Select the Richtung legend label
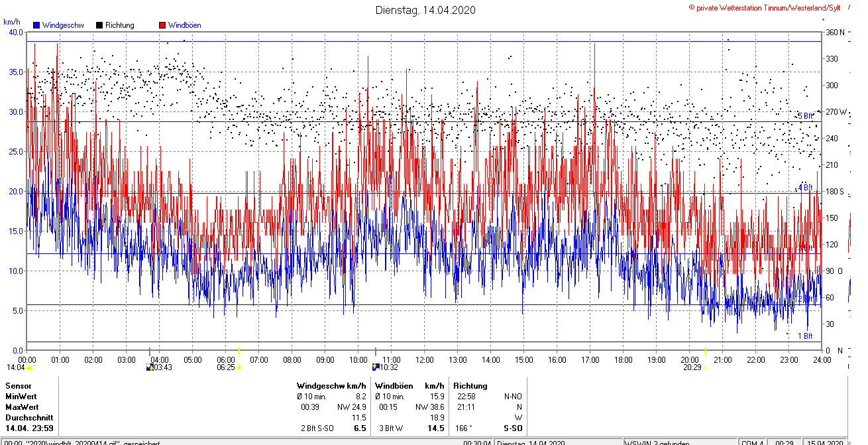This screenshot has height=445, width=868. click(120, 25)
